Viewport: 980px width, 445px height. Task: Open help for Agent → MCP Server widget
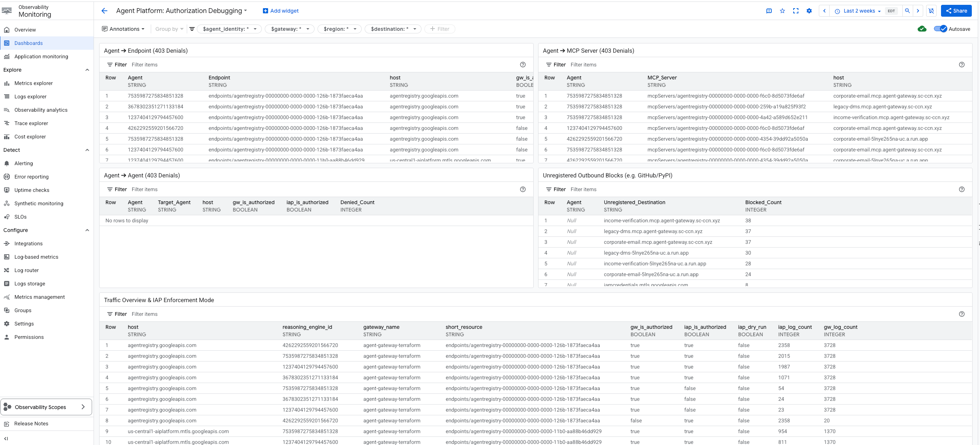pyautogui.click(x=961, y=65)
